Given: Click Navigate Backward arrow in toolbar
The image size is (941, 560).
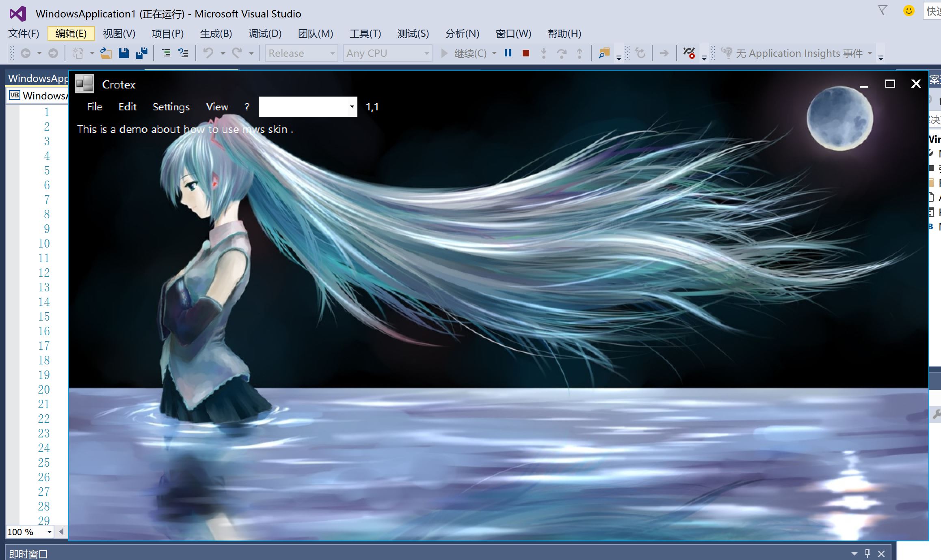Looking at the screenshot, I should coord(26,53).
